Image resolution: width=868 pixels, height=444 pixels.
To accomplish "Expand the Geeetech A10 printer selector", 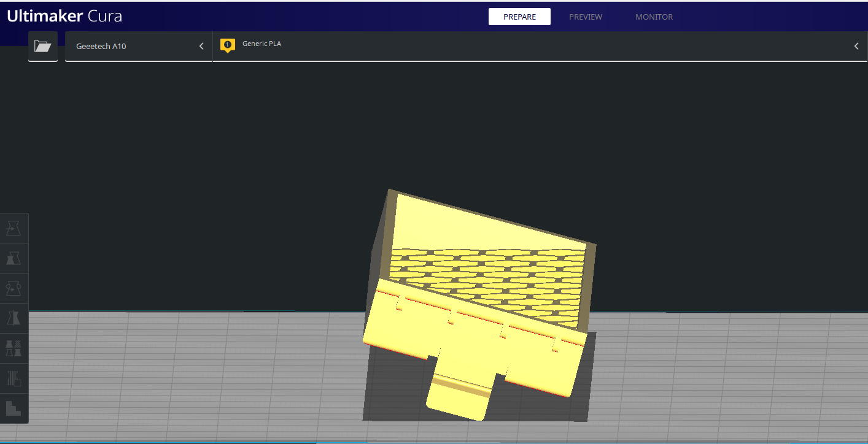I will click(x=139, y=46).
